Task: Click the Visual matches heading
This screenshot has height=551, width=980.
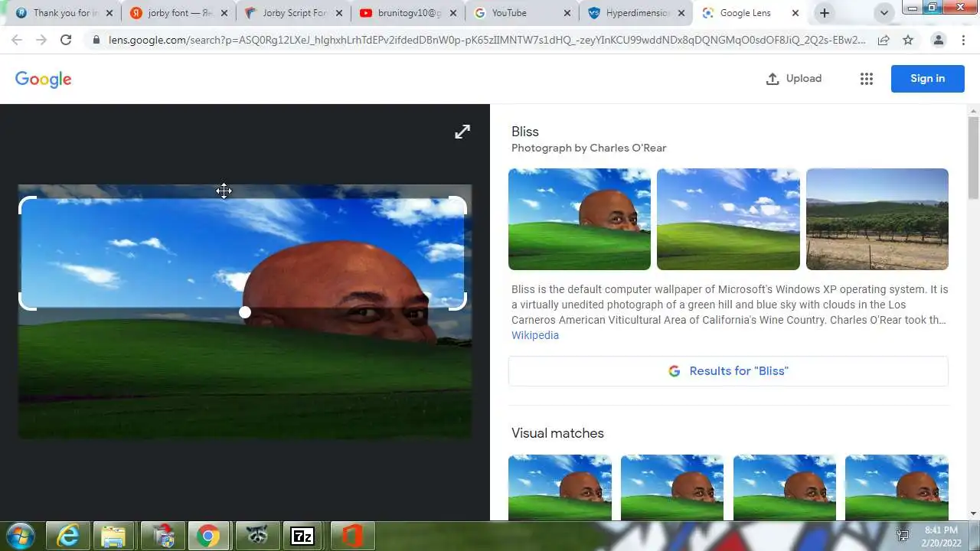Action: click(557, 433)
